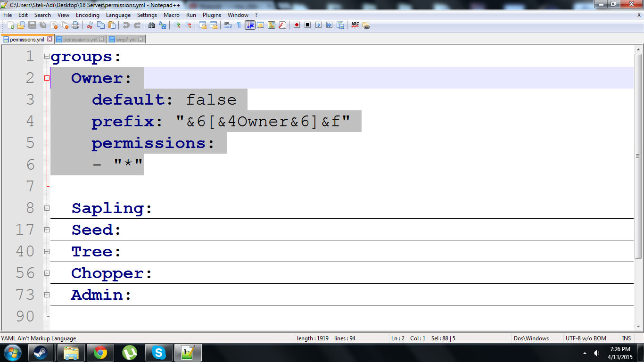Open Find with the binoculars icon

[151, 25]
